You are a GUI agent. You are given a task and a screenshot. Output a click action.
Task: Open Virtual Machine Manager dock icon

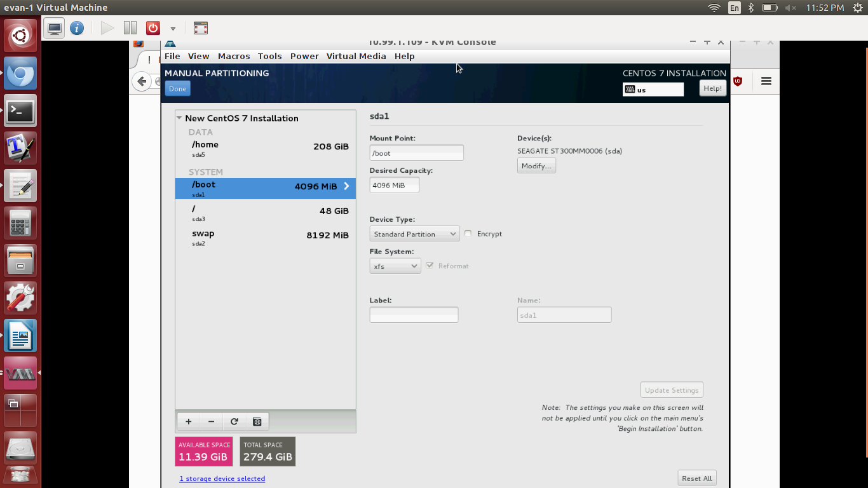[x=20, y=374]
